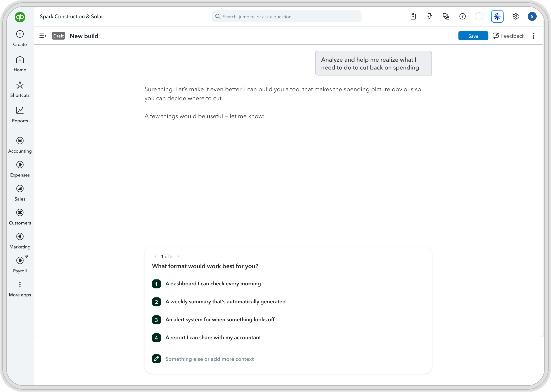
Task: Click the 'Analyze and help me realize' message bubble
Action: (373, 63)
